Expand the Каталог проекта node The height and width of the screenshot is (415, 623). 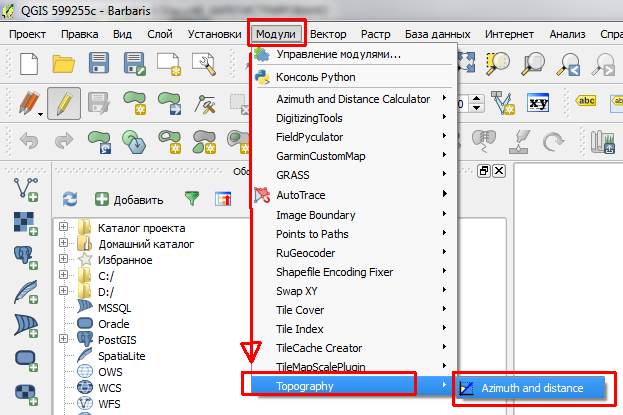point(63,227)
